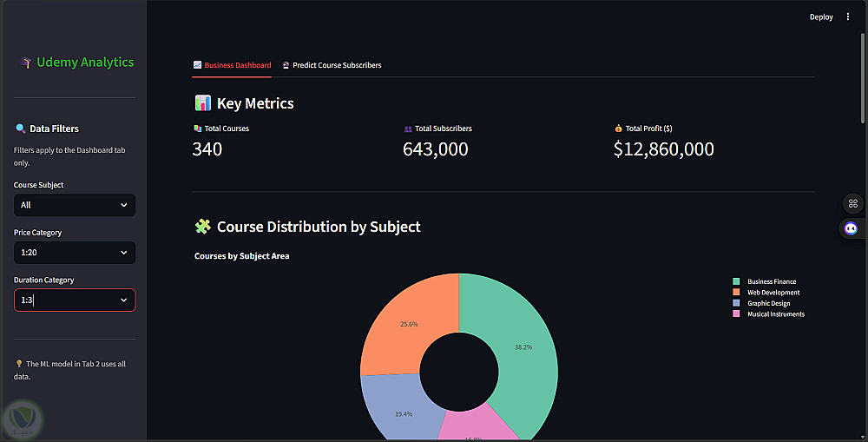This screenshot has height=442, width=868.
Task: Click the lightbulb tip icon in sidebar
Action: click(x=19, y=364)
